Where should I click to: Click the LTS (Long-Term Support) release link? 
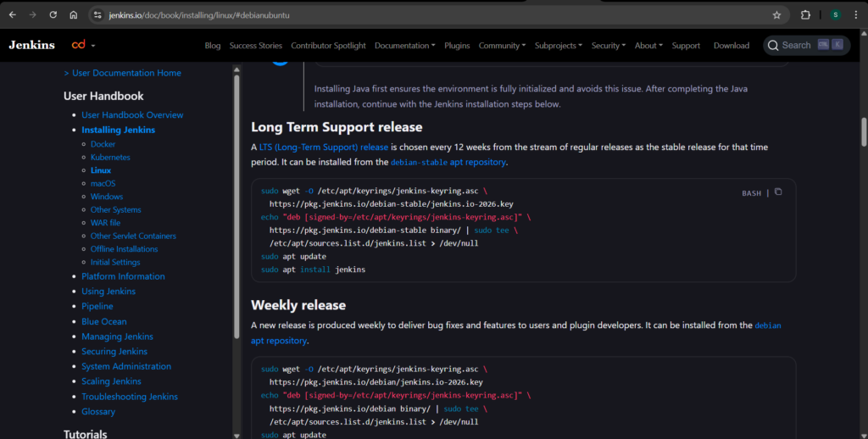click(x=323, y=147)
